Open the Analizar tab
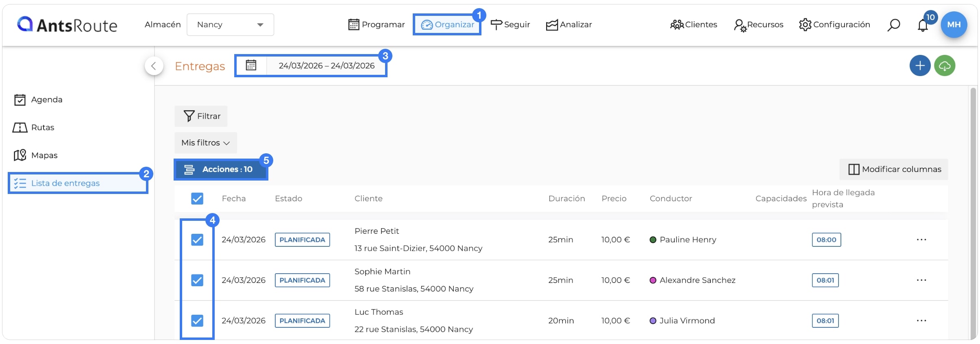The image size is (980, 344). [x=568, y=25]
